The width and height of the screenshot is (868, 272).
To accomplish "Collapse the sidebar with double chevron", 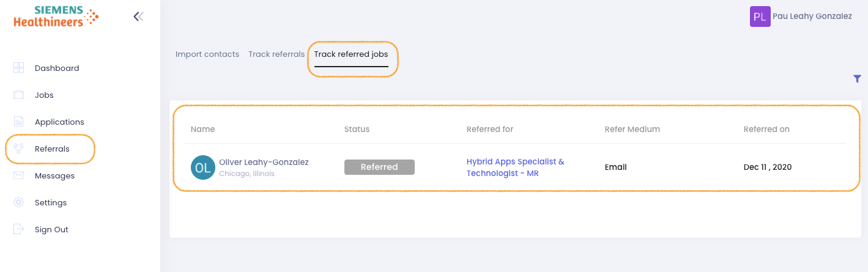I will click(138, 17).
